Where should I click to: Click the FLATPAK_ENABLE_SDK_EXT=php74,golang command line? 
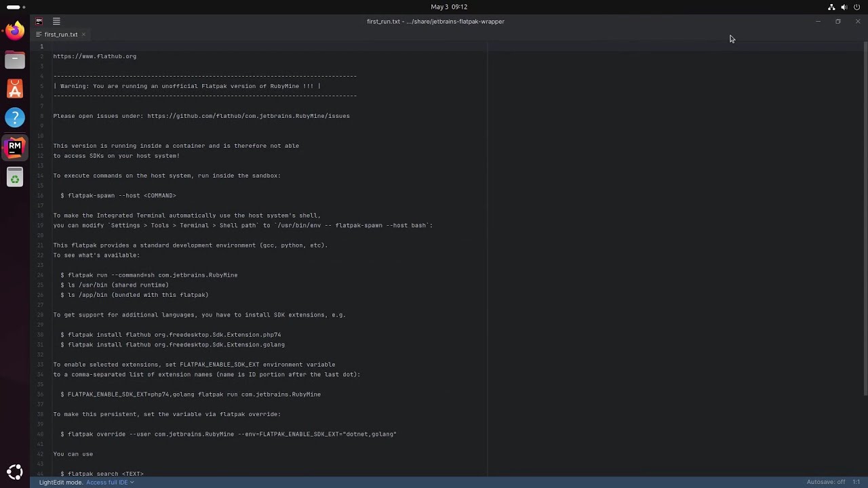[x=191, y=394]
